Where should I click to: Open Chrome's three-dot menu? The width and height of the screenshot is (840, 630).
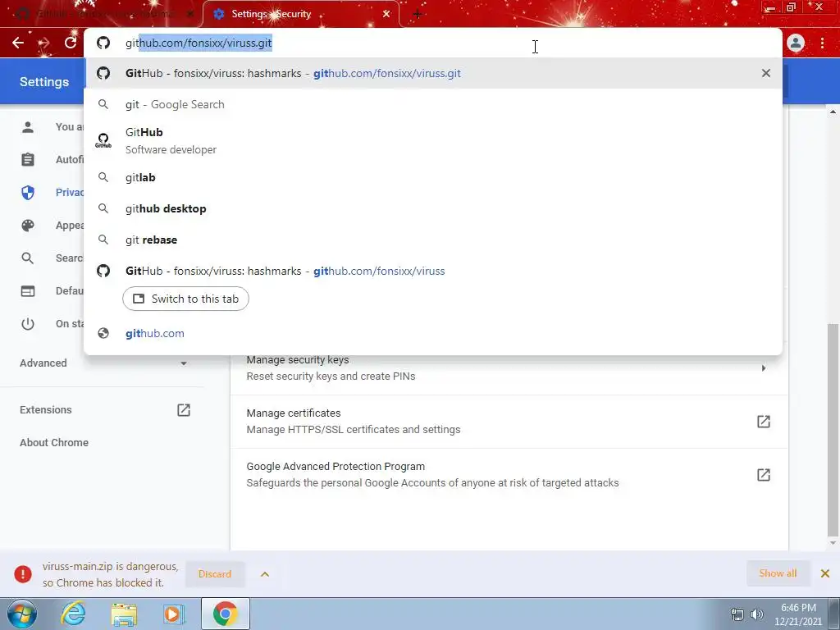(x=822, y=43)
